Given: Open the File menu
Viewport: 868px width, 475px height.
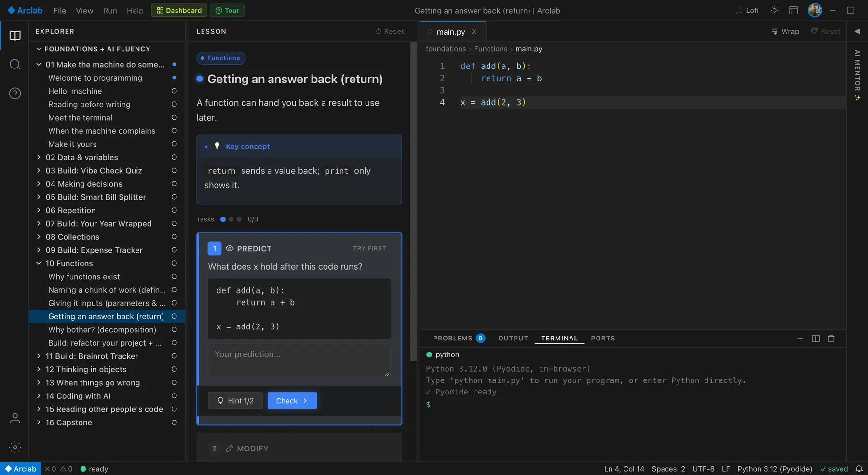Looking at the screenshot, I should [x=60, y=10].
